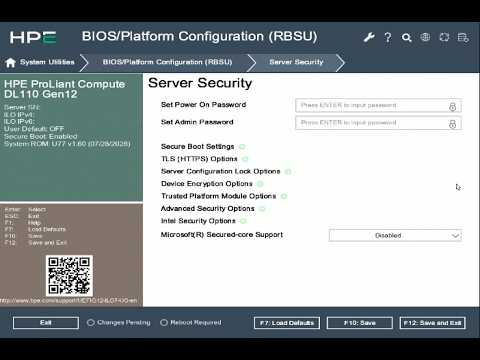Click lock icon in Power On Password field
This screenshot has height=360, width=480.
[452, 106]
